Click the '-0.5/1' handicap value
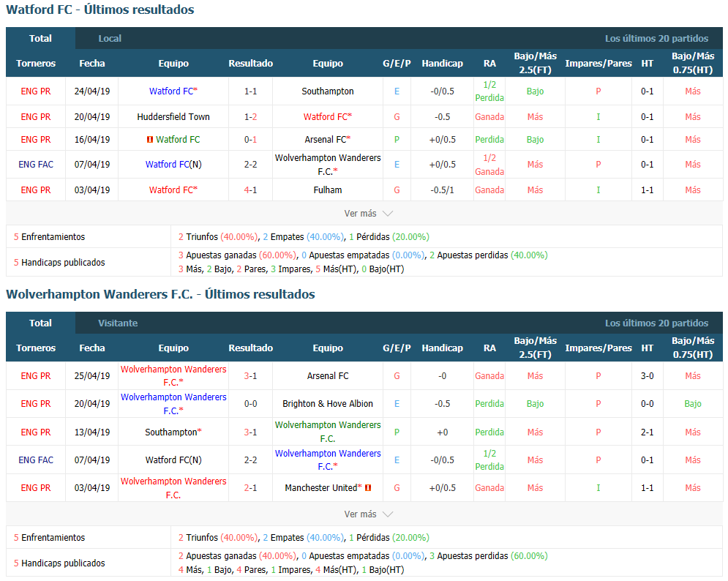Image resolution: width=728 pixels, height=581 pixels. point(442,190)
